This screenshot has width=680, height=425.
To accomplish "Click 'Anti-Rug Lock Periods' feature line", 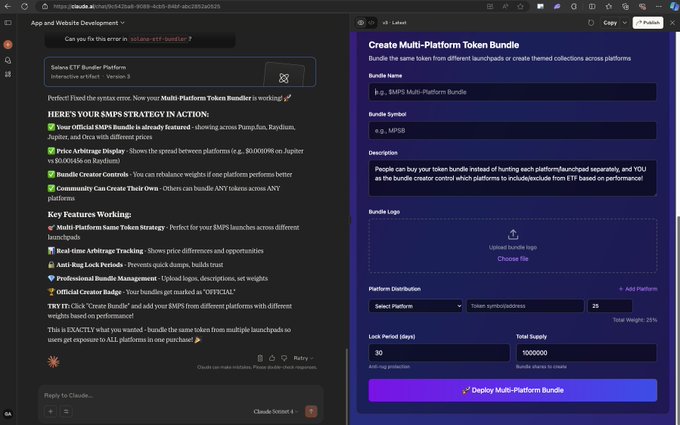I will pos(135,265).
